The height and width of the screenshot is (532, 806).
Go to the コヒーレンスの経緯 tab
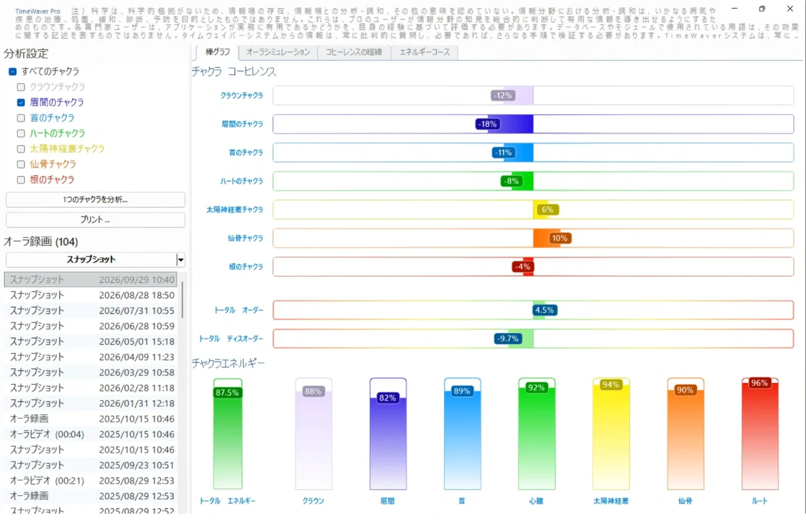354,52
